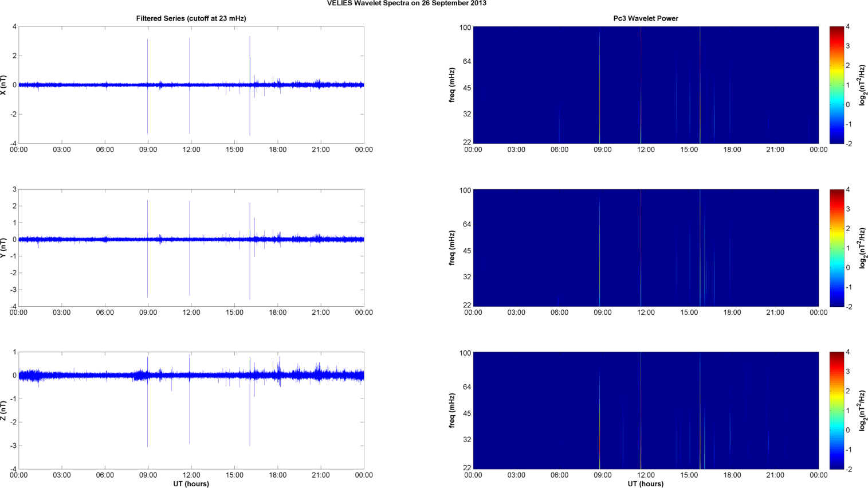868x488 pixels.
Task: Click the colorbar beside the top spectrogram
Action: (836, 85)
